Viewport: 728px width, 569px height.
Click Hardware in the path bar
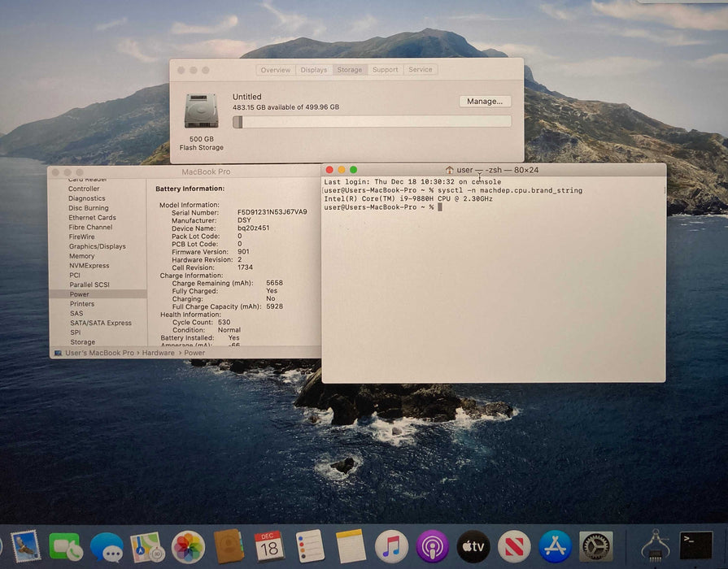pyautogui.click(x=159, y=353)
